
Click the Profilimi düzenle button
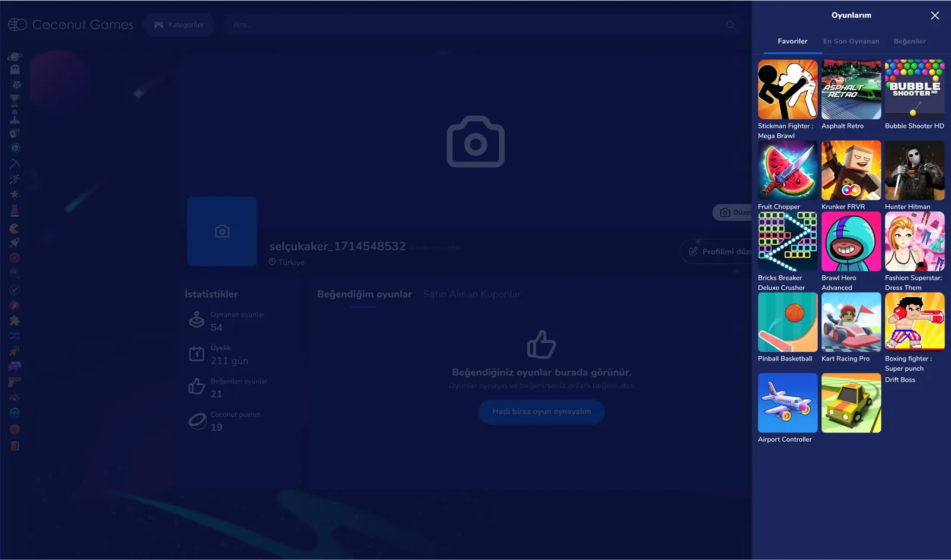pyautogui.click(x=717, y=252)
